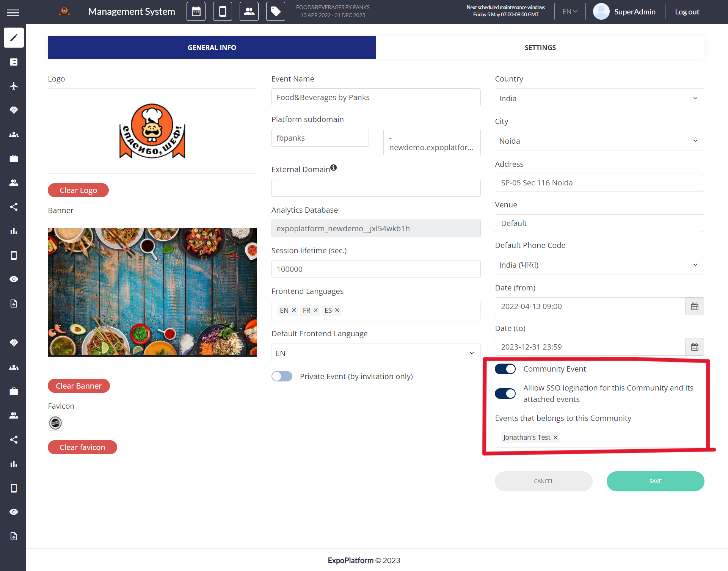Open the lower share icon in sidebar
The width and height of the screenshot is (728, 571).
(x=14, y=439)
